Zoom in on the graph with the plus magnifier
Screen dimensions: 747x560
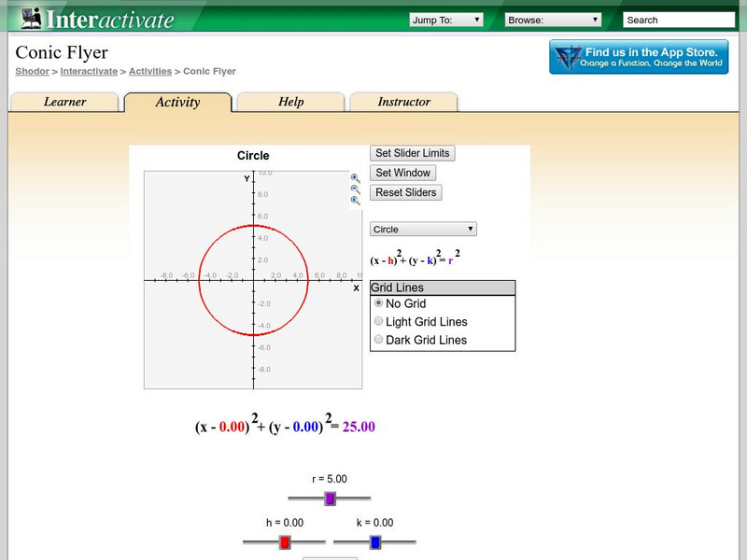click(355, 178)
